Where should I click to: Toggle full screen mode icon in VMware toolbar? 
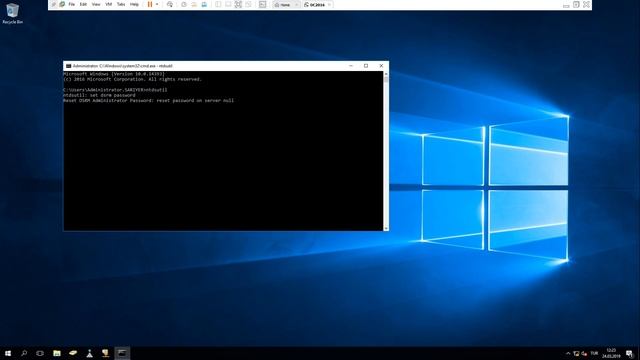click(238, 4)
